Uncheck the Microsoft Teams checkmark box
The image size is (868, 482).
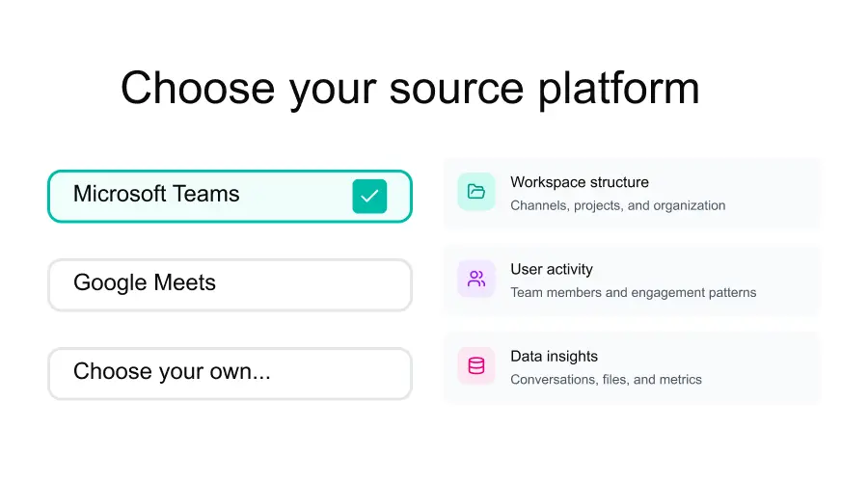point(369,197)
